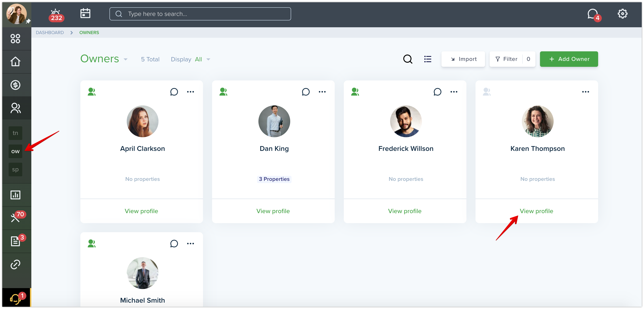644x309 pixels.
Task: Click the '5 Total' count label
Action: tap(150, 59)
